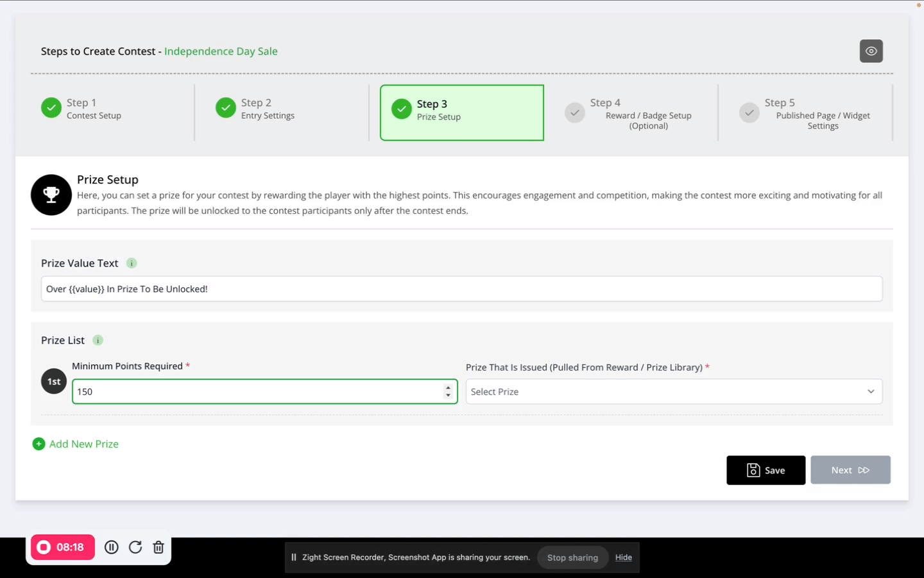Focus the Minimum Points Required field
The width and height of the screenshot is (924, 578).
coord(257,392)
